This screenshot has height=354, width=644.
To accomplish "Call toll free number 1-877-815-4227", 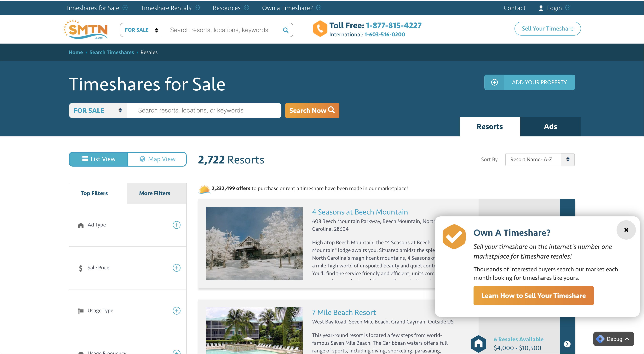I will (394, 25).
